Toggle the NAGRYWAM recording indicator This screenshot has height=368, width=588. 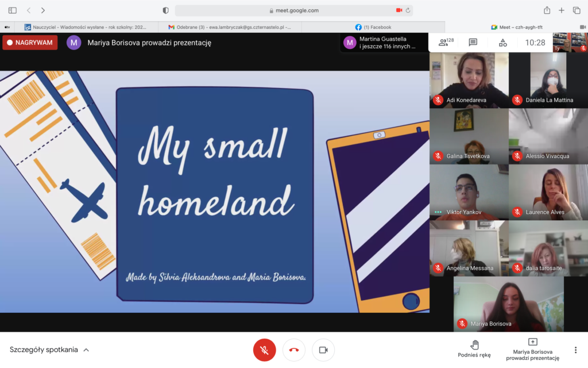(x=30, y=43)
